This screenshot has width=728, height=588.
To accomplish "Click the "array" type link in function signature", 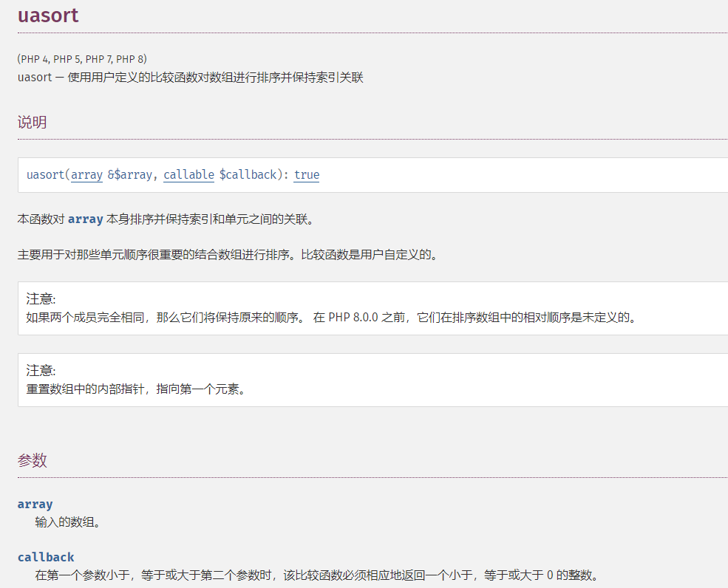I will point(86,175).
